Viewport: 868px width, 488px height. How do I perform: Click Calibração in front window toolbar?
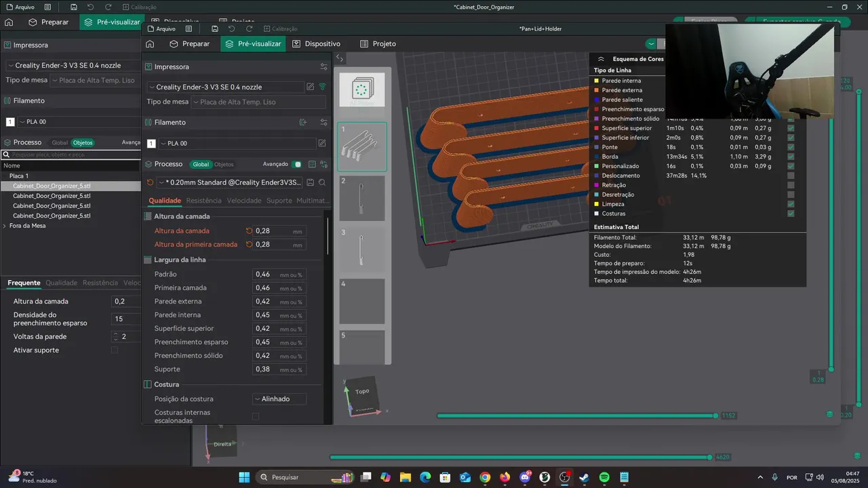coord(280,28)
